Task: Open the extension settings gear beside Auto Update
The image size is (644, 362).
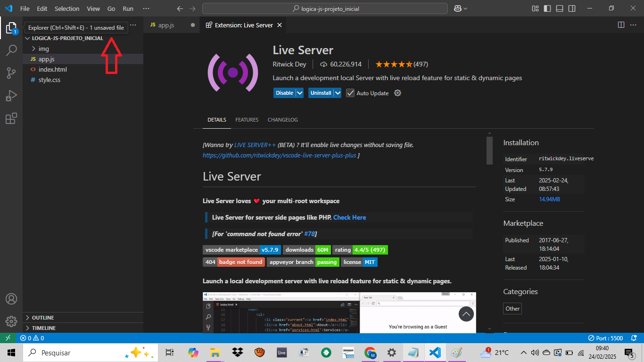Action: pyautogui.click(x=397, y=93)
